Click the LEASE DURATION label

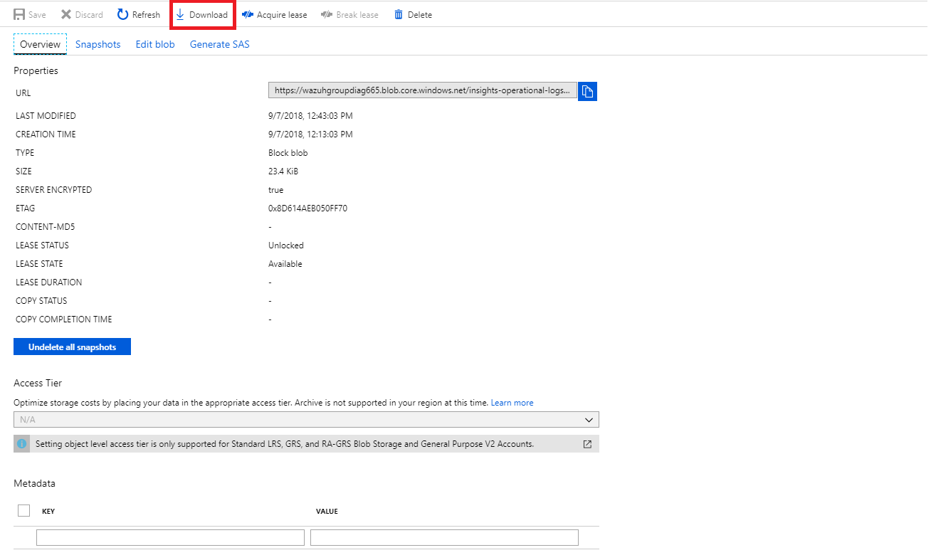(48, 282)
